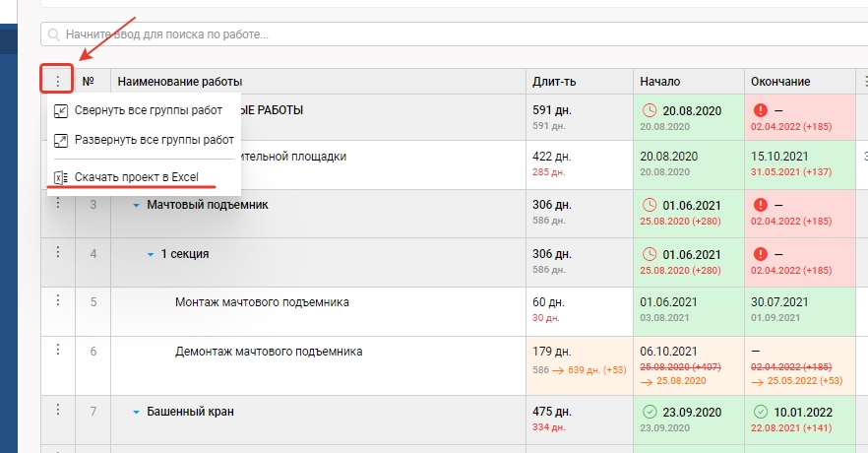Click the 'Окончание' column header
868x453 pixels.
pyautogui.click(x=779, y=81)
